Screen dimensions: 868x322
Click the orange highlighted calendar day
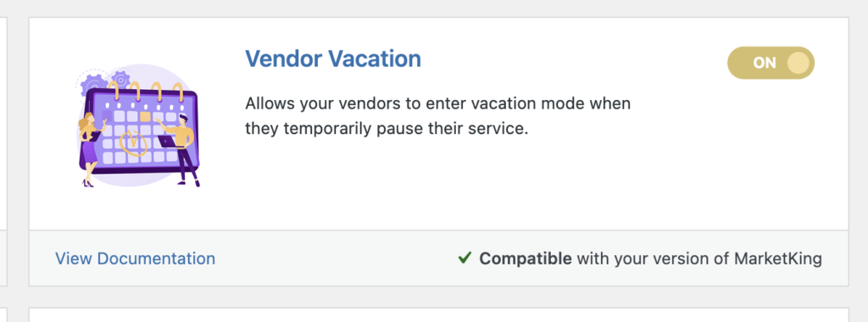[x=146, y=117]
